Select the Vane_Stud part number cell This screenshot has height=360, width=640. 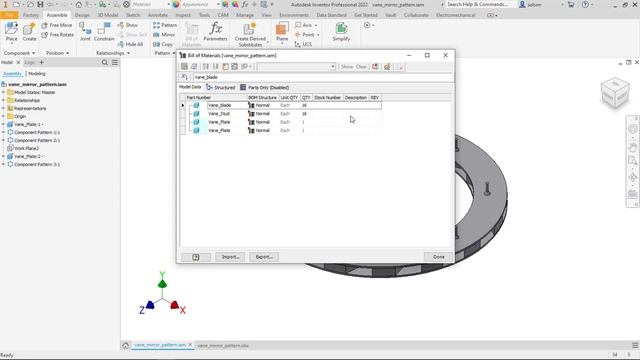[x=227, y=114]
